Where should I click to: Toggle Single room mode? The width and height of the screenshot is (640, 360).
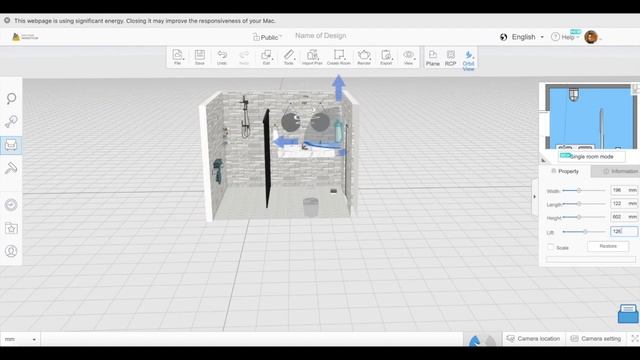click(x=591, y=156)
